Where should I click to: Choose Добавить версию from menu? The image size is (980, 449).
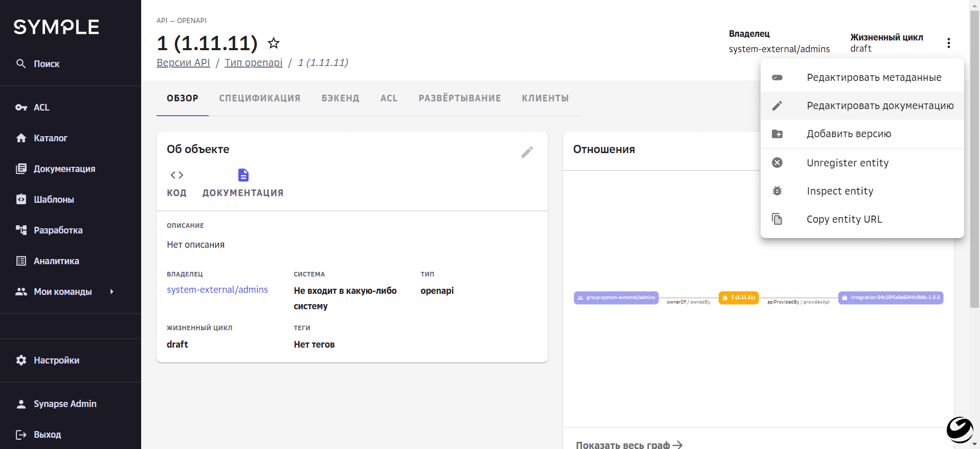862,134
